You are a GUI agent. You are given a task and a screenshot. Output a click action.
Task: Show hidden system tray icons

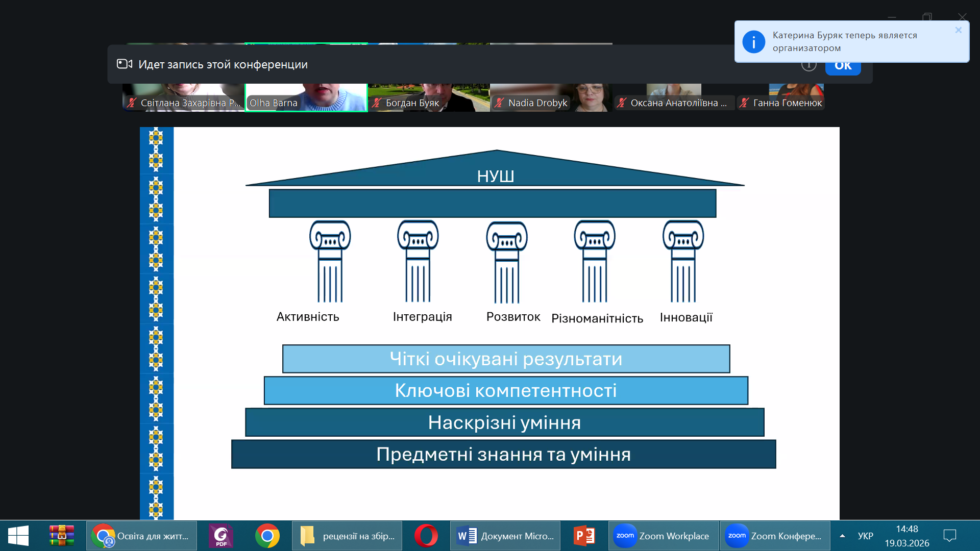(842, 536)
